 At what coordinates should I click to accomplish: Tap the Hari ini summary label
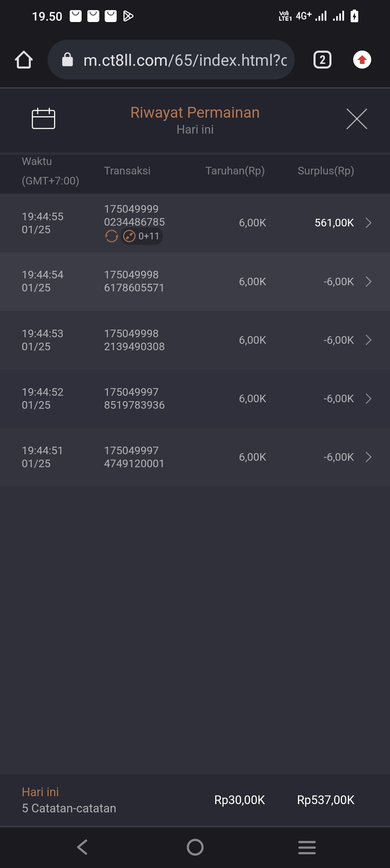pyautogui.click(x=40, y=792)
